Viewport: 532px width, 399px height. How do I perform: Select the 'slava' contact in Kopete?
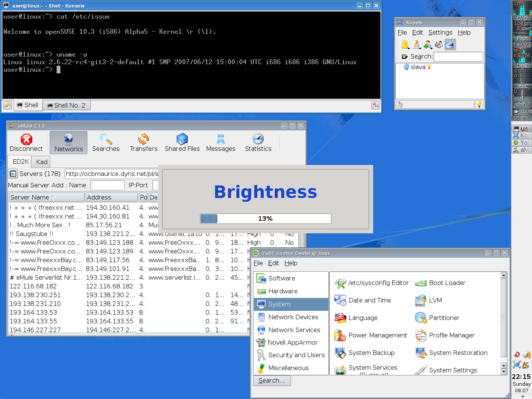click(418, 67)
